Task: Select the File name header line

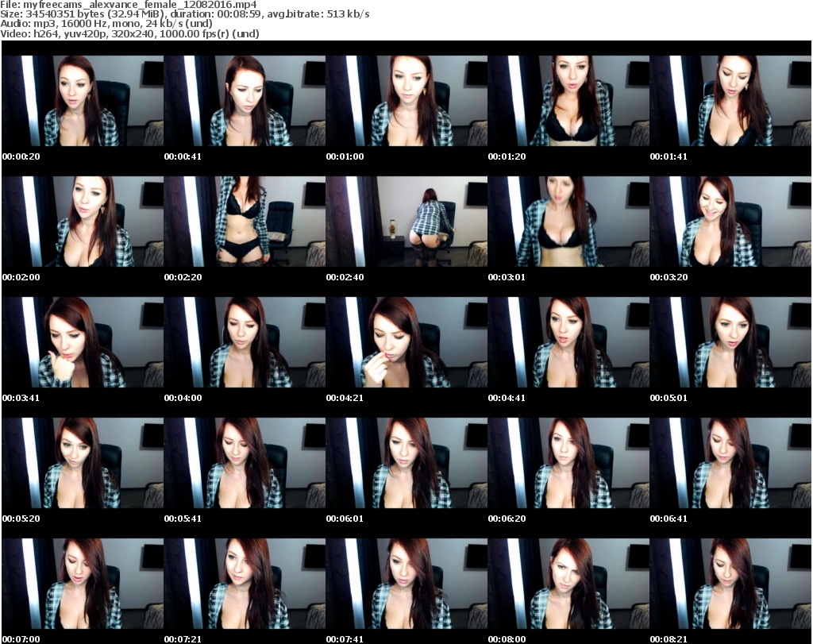Action: point(128,5)
